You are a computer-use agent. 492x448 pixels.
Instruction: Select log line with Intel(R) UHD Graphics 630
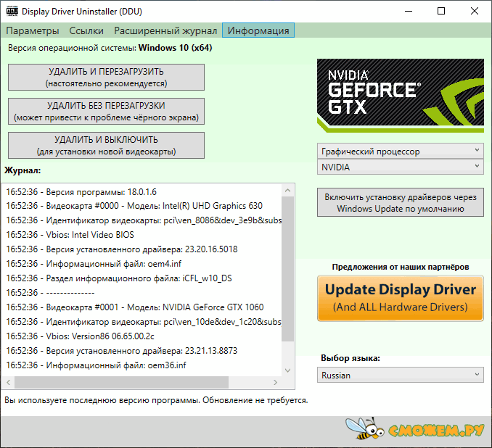(134, 206)
